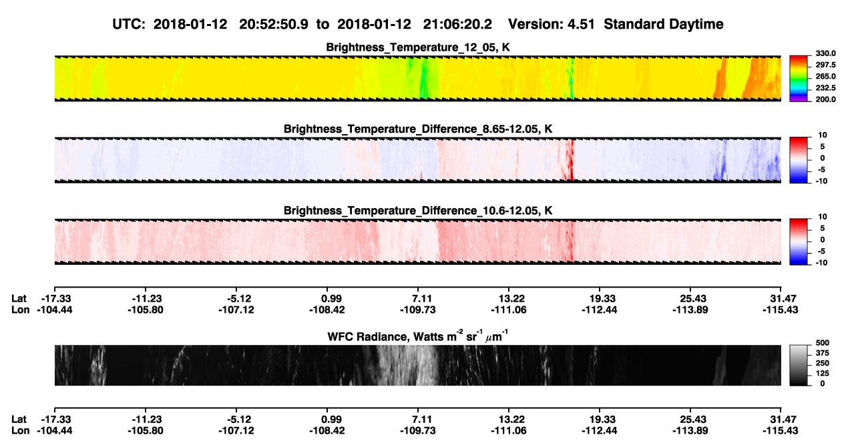
Task: Click the grayscale WFC Radiance image strip
Action: (x=417, y=365)
